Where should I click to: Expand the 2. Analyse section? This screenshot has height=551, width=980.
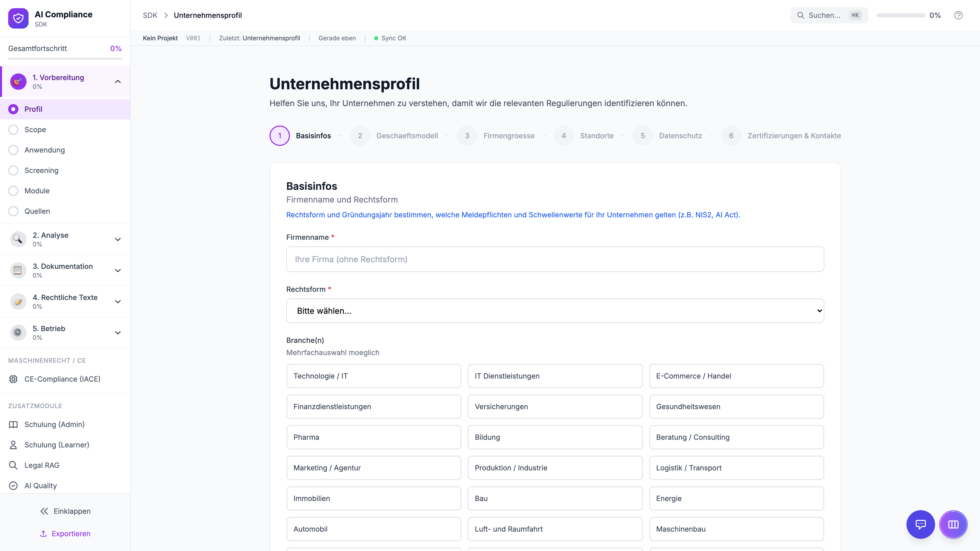(x=118, y=239)
